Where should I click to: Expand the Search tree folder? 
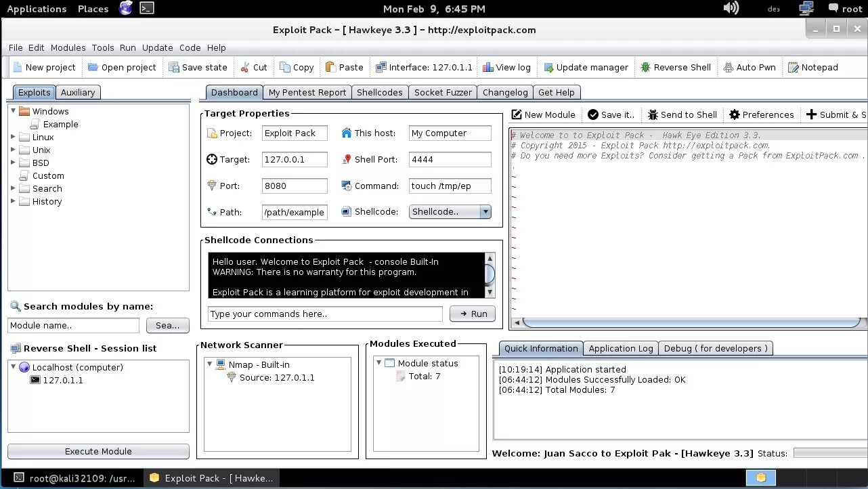pyautogui.click(x=13, y=188)
